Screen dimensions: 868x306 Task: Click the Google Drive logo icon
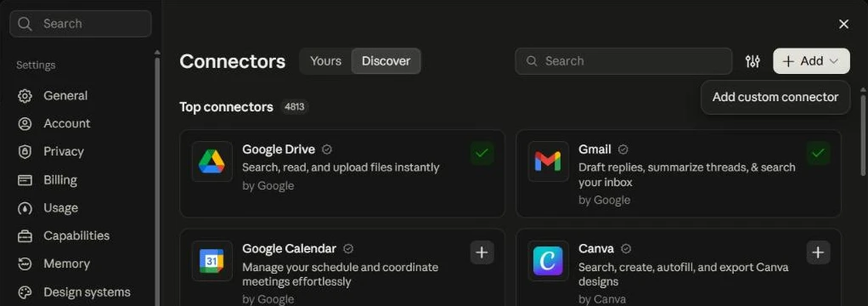(212, 161)
